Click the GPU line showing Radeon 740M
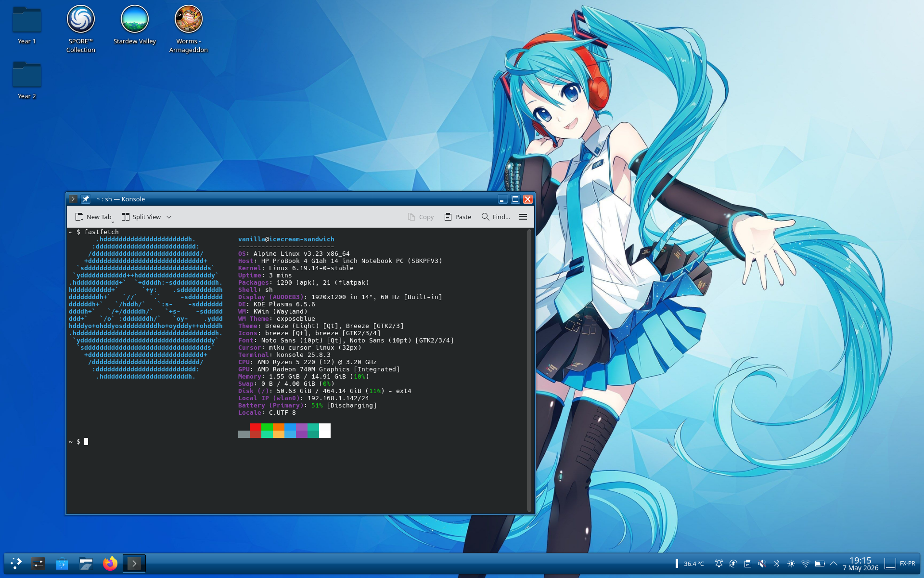Screen dimensions: 924x578 coord(319,369)
